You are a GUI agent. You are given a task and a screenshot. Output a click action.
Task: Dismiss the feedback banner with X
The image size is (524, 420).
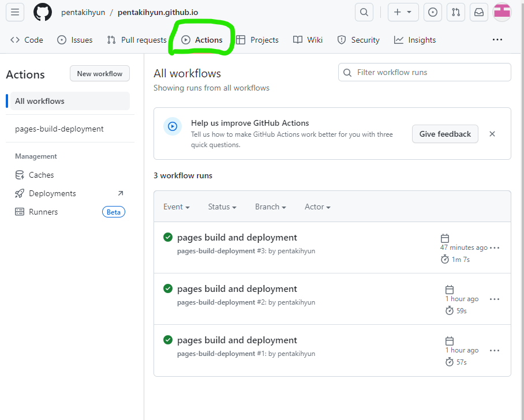coord(492,134)
